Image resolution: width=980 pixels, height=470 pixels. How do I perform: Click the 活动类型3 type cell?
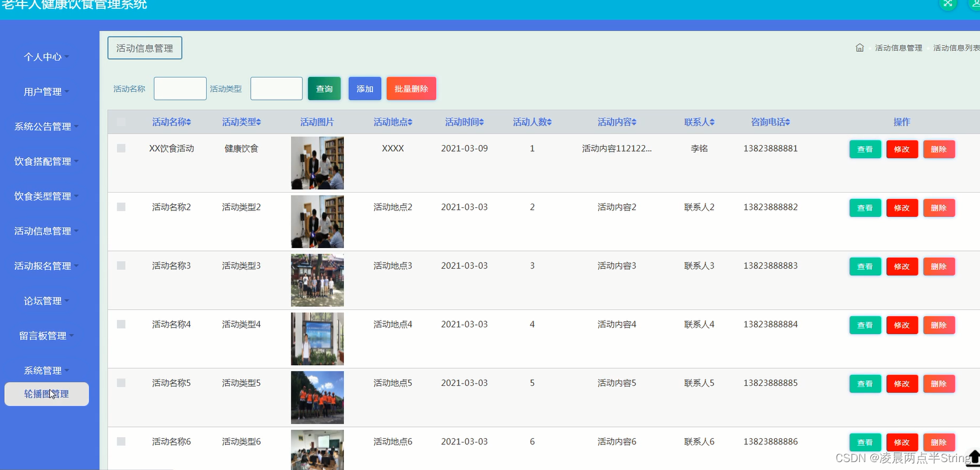[241, 266]
